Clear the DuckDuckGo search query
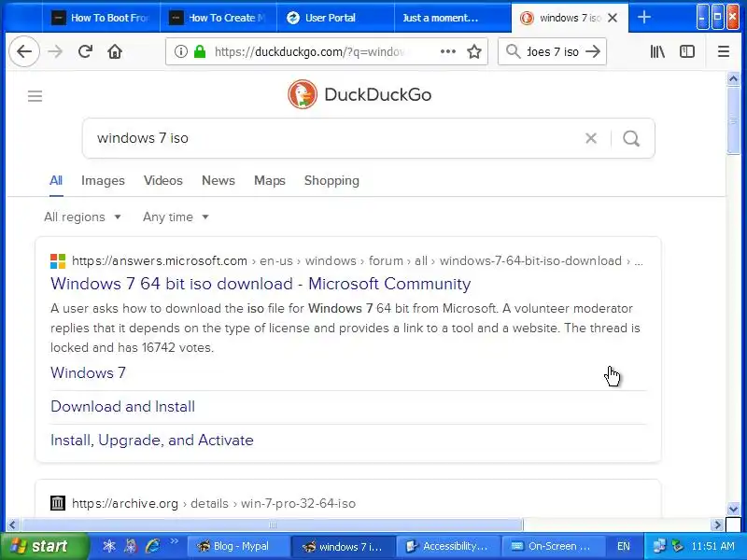The image size is (747, 560). coord(591,138)
